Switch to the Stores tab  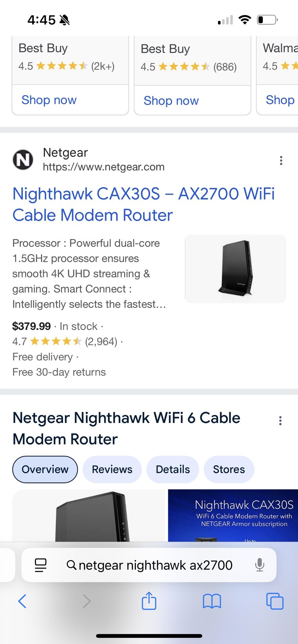tap(229, 469)
